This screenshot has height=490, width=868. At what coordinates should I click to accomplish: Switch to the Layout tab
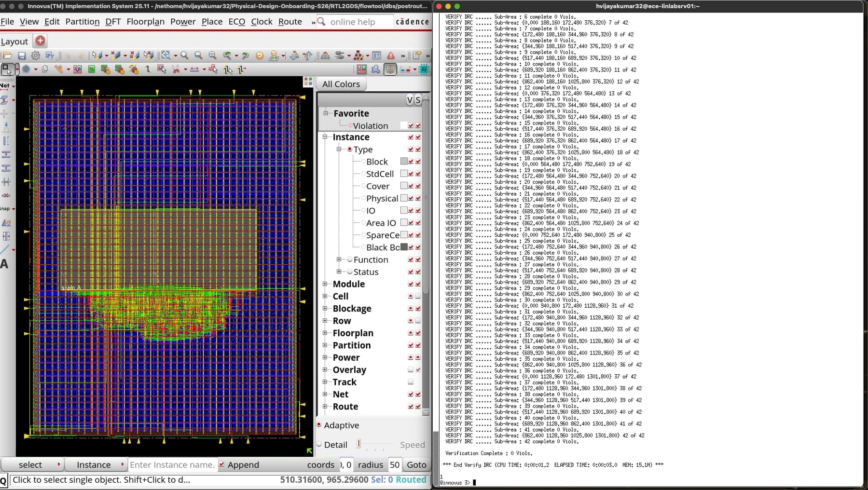pos(14,41)
